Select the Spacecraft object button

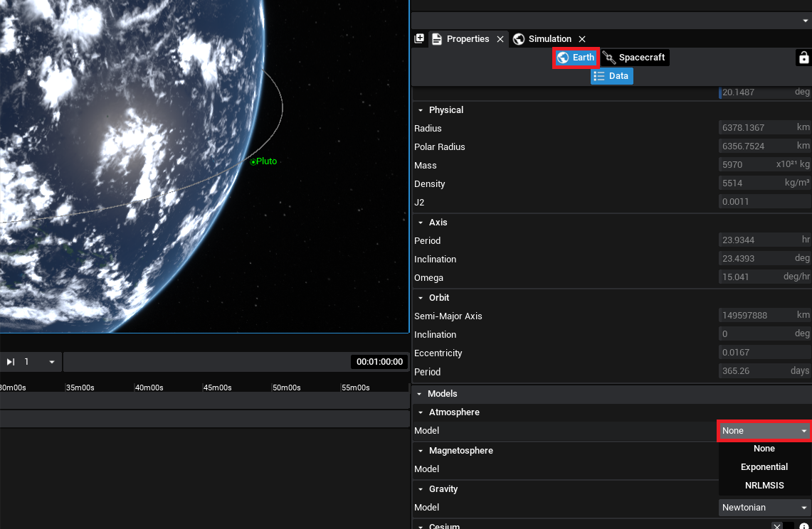coord(635,58)
